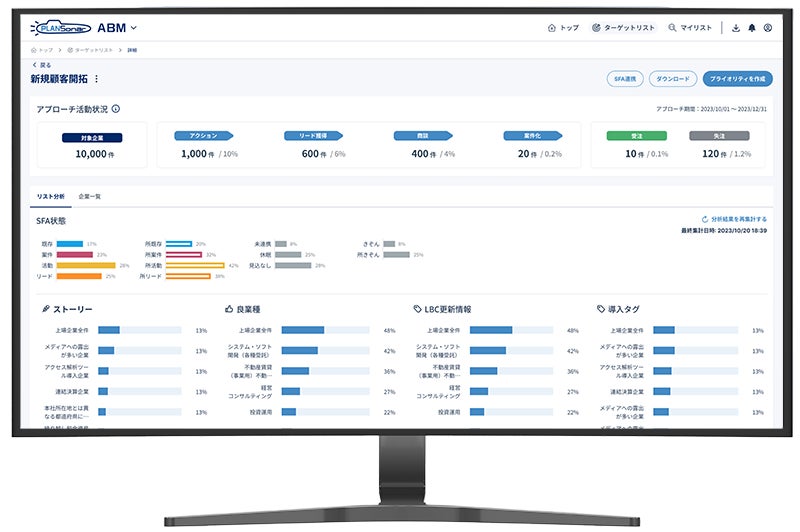Open the menu beside 新規顧客開拓
The image size is (800, 532).
tap(96, 79)
